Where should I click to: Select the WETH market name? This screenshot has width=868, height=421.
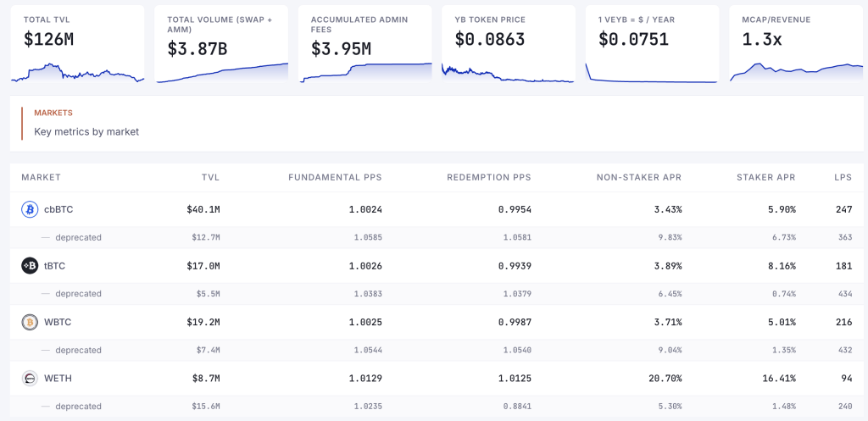pos(58,379)
